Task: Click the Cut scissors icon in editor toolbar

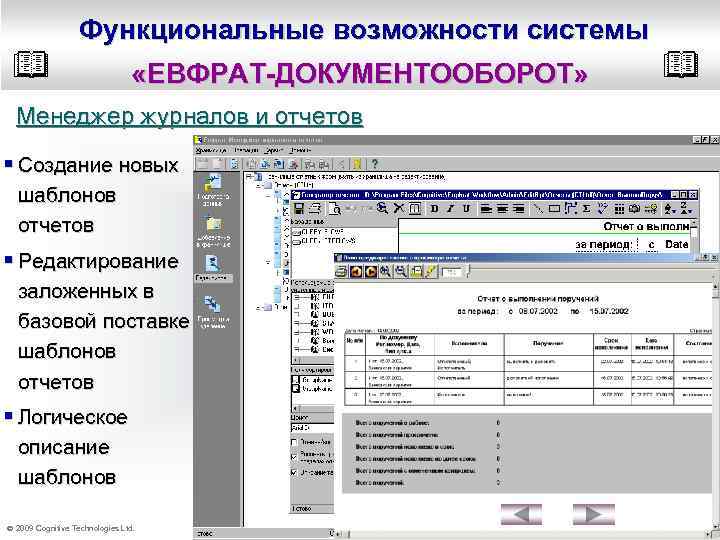Action: pos(399,209)
